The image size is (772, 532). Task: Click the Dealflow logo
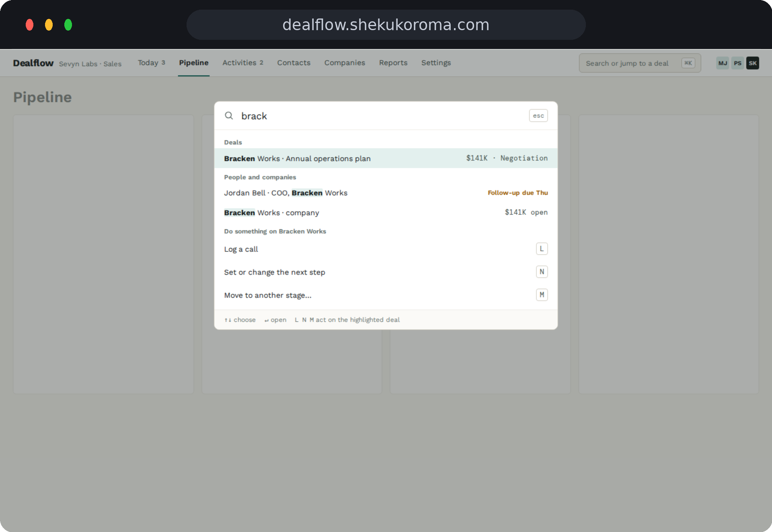click(x=33, y=63)
